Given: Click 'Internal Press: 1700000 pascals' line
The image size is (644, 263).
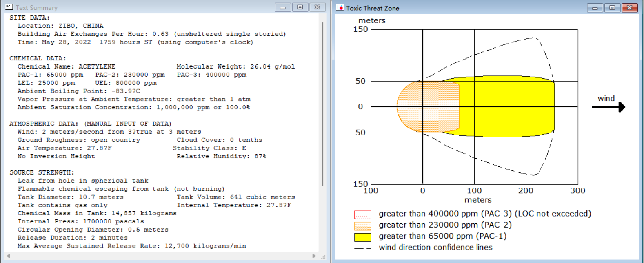Looking at the screenshot, I should tap(81, 221).
